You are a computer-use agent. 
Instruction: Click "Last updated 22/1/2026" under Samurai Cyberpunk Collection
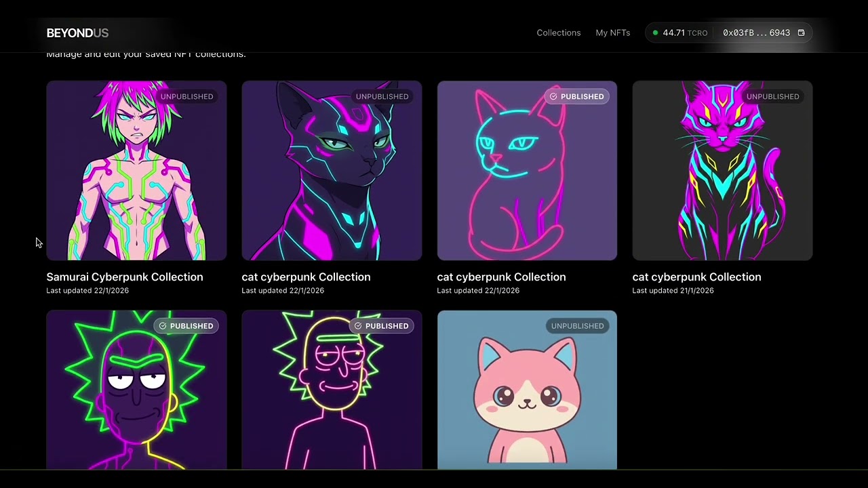click(87, 290)
